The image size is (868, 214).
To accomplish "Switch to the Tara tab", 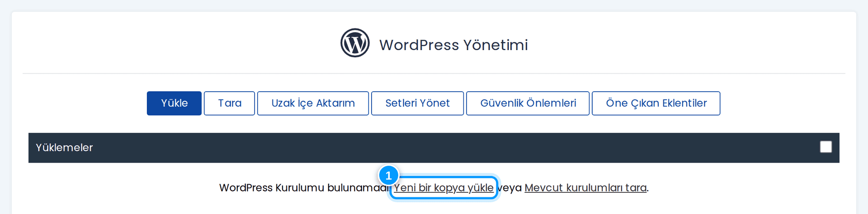I will pos(229,103).
